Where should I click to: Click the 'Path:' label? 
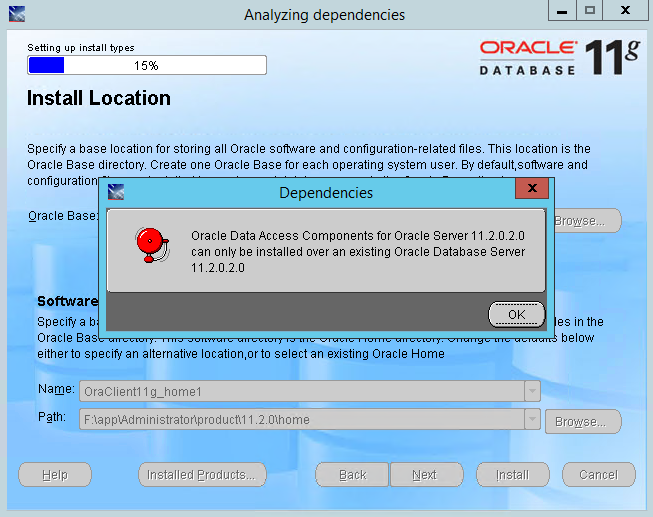pyautogui.click(x=52, y=417)
